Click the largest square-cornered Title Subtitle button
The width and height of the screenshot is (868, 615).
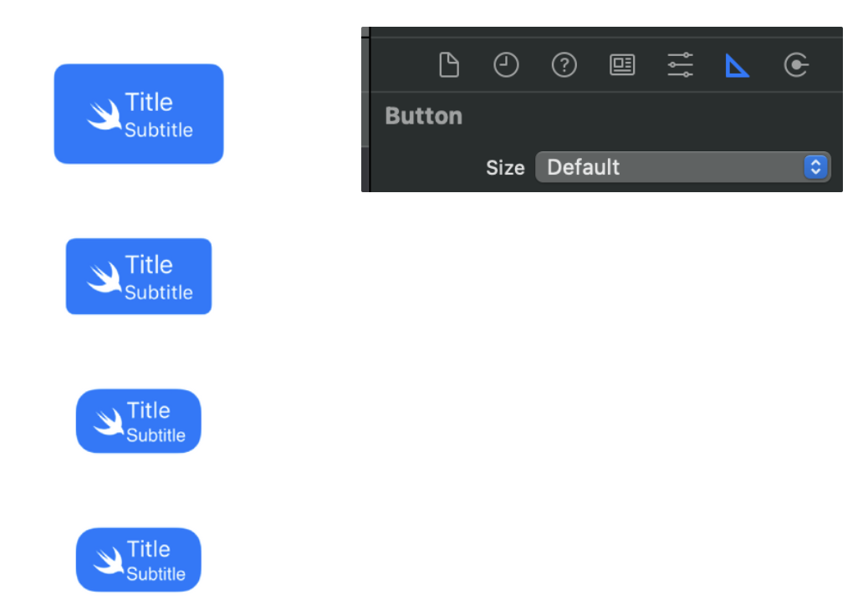tap(139, 114)
